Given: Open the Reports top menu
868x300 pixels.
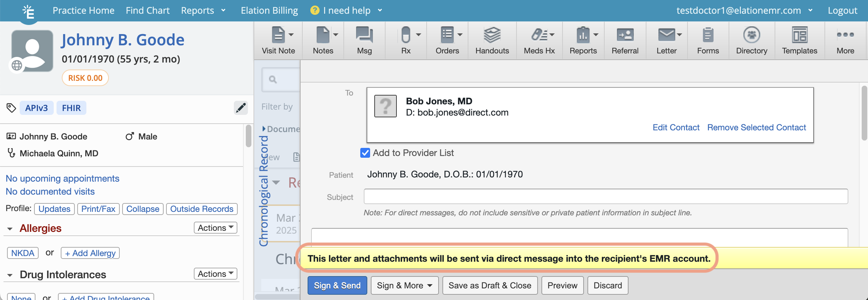Looking at the screenshot, I should [203, 11].
